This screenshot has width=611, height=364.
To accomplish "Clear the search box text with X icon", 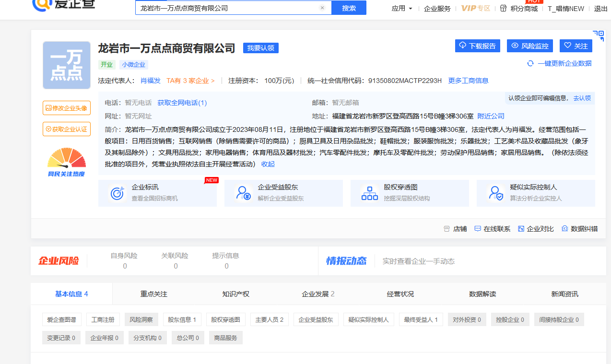I will (322, 8).
